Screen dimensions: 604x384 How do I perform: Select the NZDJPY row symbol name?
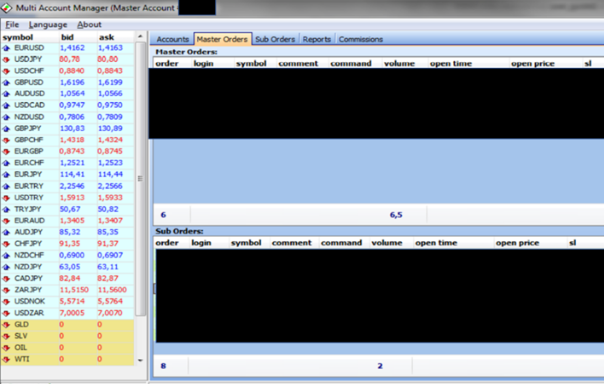(28, 267)
